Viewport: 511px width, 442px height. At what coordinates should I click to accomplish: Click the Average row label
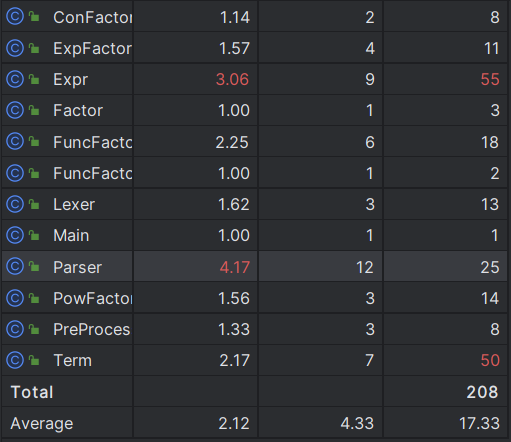pyautogui.click(x=42, y=424)
